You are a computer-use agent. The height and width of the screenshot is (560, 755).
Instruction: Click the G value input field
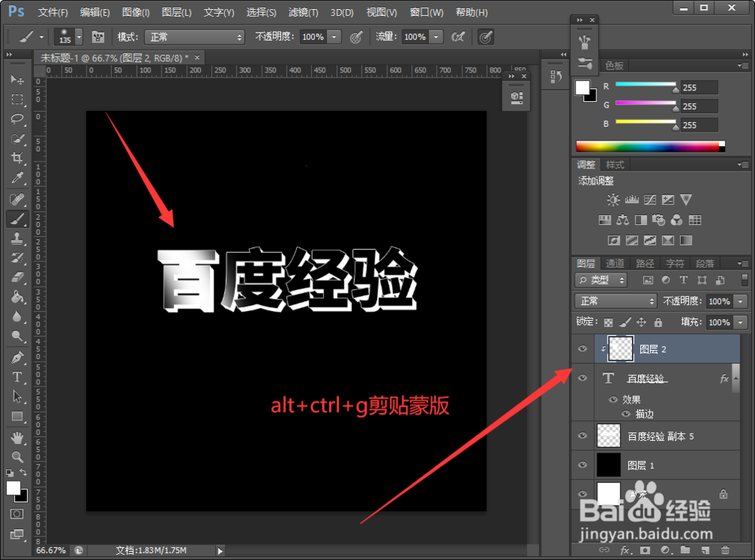point(699,106)
